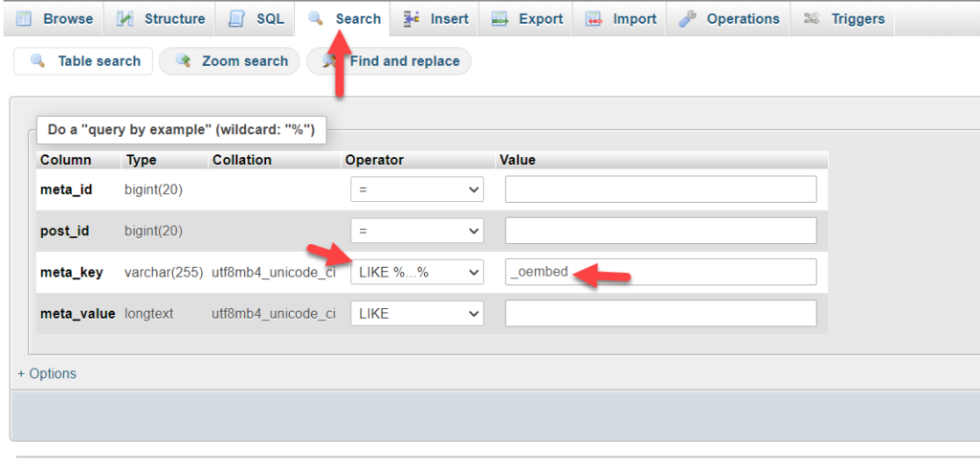Select the Zoom search sub-tab
980x467 pixels.
(230, 60)
